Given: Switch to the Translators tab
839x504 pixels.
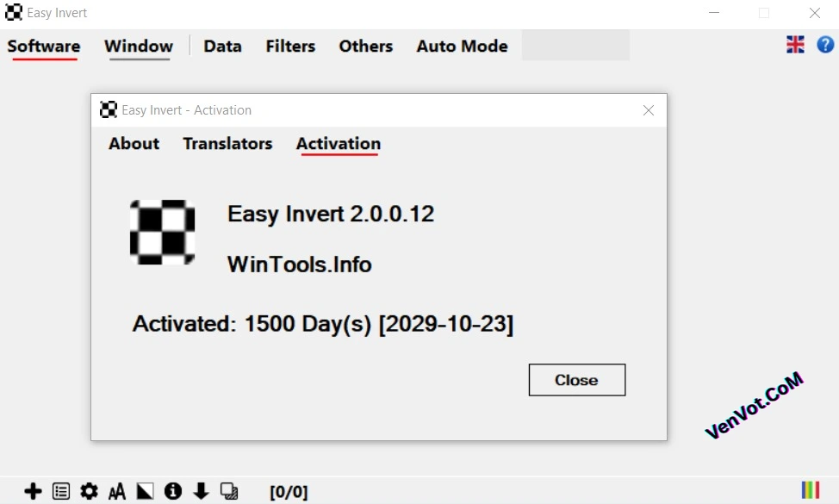Looking at the screenshot, I should (x=227, y=144).
